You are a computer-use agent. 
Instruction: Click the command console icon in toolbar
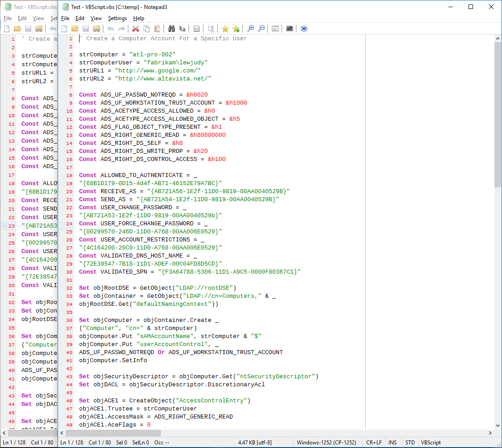click(x=290, y=29)
